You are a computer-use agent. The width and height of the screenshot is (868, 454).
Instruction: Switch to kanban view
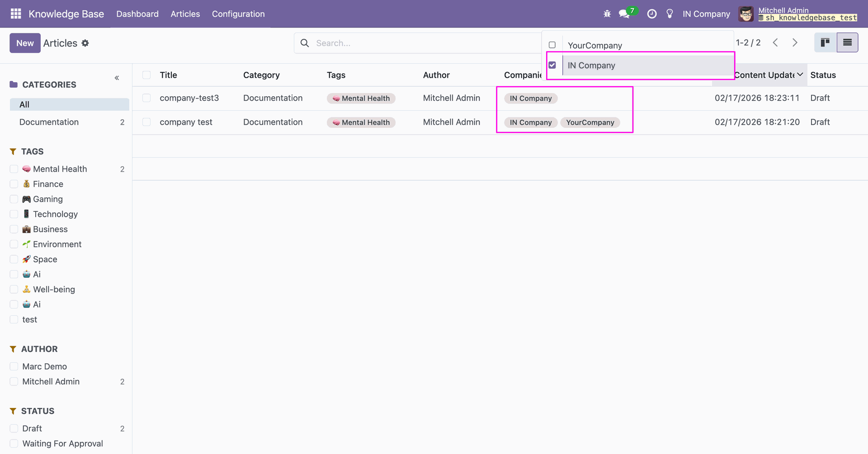click(825, 42)
